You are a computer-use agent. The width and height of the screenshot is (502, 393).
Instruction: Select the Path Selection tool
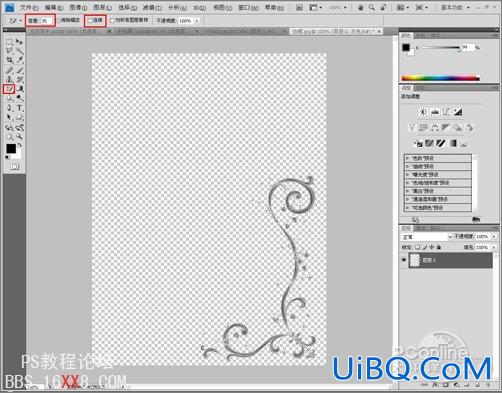pos(9,117)
